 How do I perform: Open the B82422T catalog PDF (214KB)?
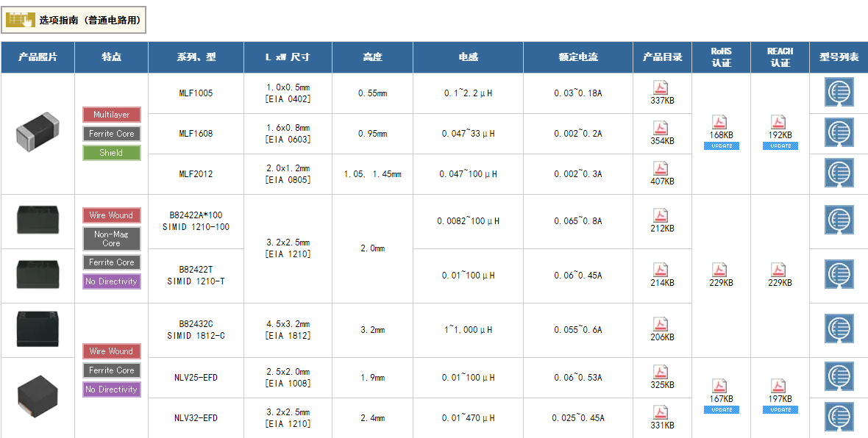pyautogui.click(x=661, y=270)
